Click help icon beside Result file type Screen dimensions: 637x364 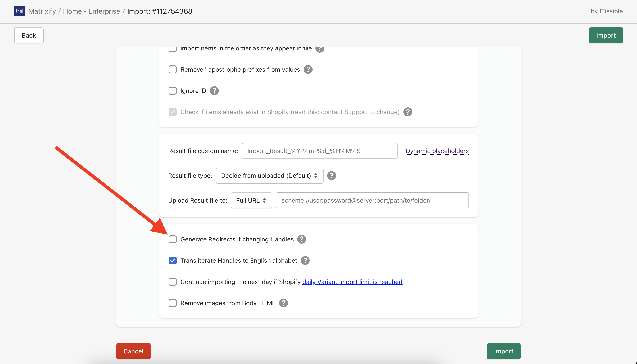tap(331, 176)
